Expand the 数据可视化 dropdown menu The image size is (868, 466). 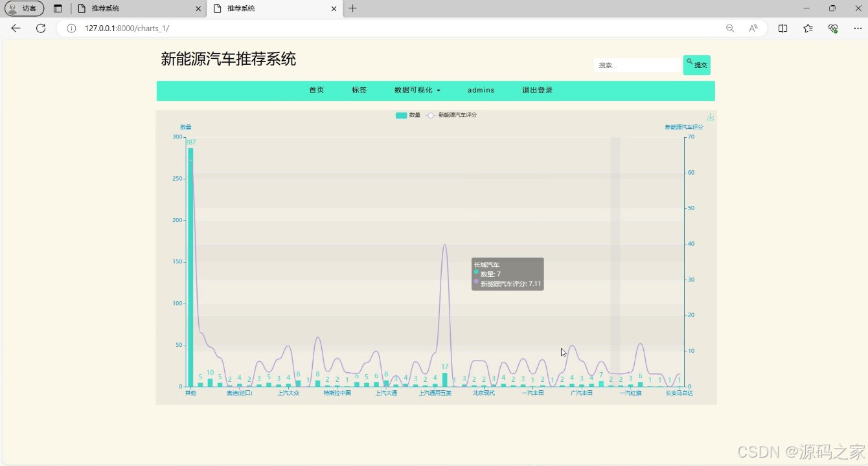[417, 90]
